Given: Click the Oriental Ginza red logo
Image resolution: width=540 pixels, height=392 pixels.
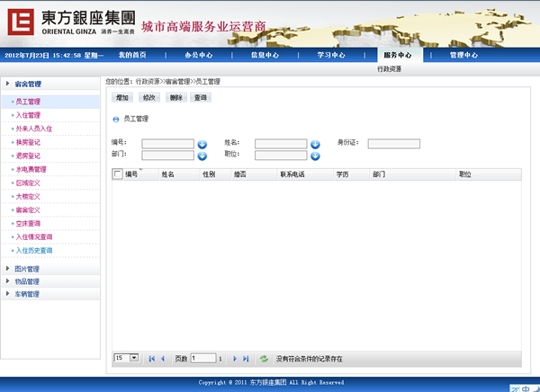Looking at the screenshot, I should 21,22.
